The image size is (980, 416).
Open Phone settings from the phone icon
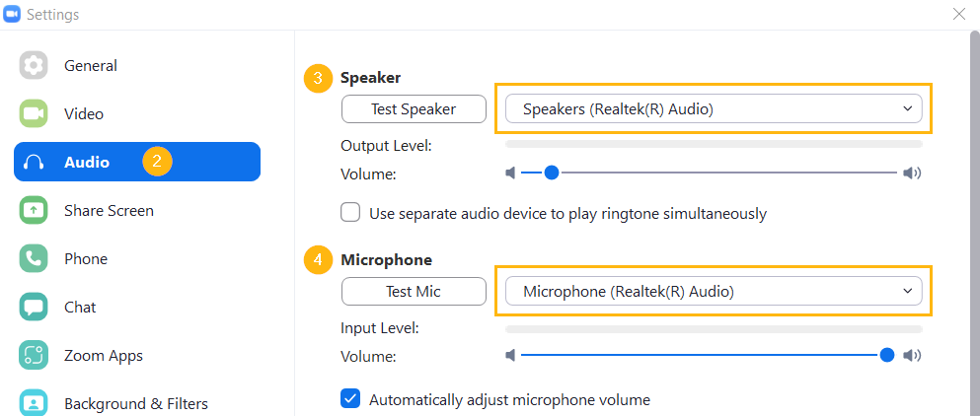click(x=34, y=258)
